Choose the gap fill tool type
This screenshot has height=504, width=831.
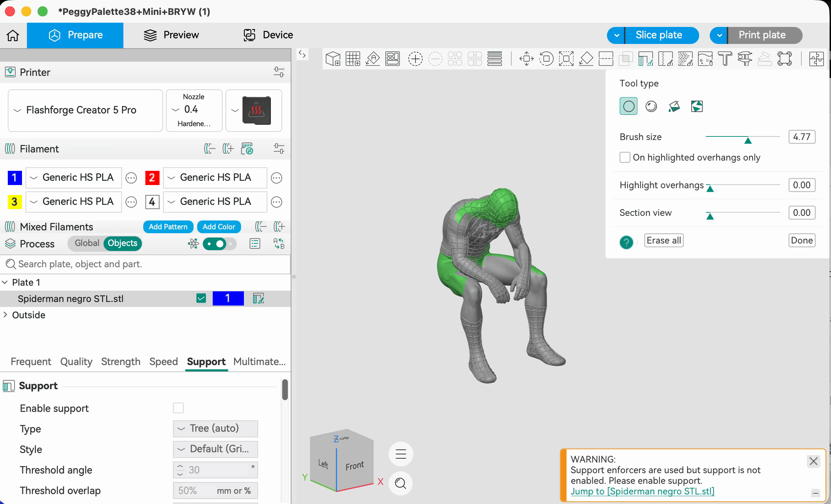(697, 106)
